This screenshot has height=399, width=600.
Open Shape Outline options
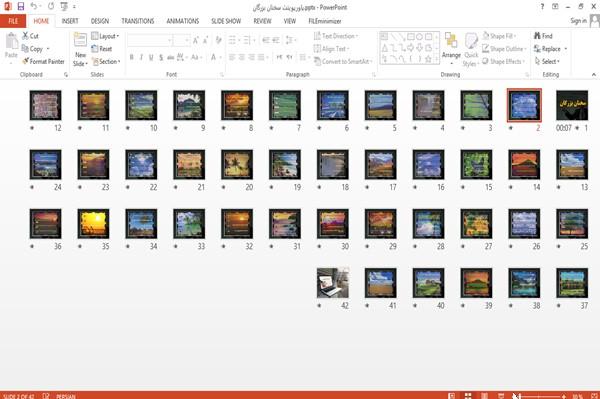coord(504,49)
